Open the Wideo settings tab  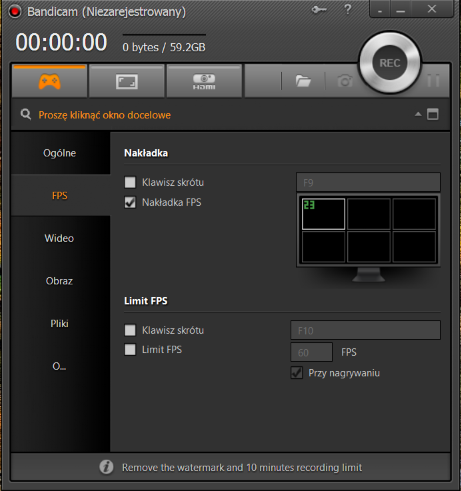click(x=59, y=238)
